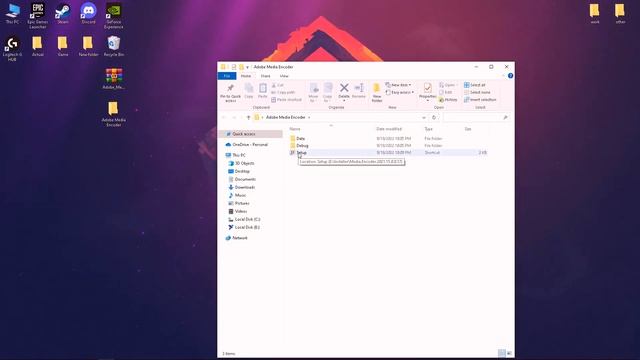Image resolution: width=640 pixels, height=360 pixels.
Task: Open Documents in navigation pane
Action: coord(245,179)
